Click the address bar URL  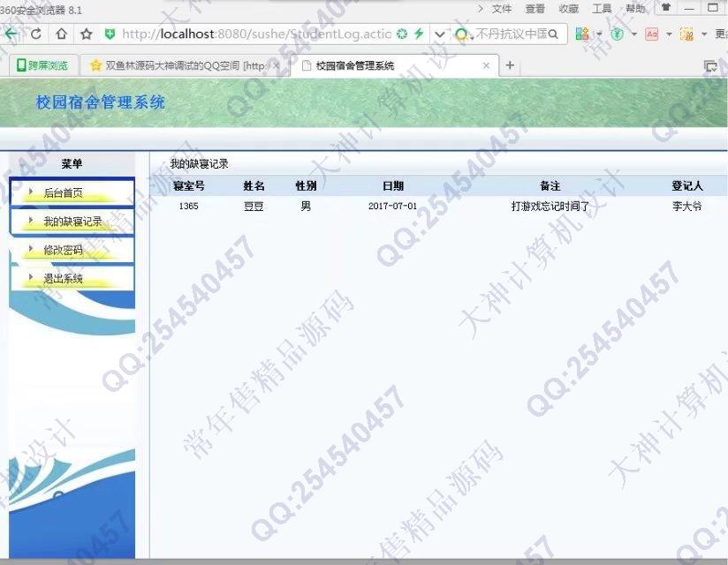[x=257, y=34]
